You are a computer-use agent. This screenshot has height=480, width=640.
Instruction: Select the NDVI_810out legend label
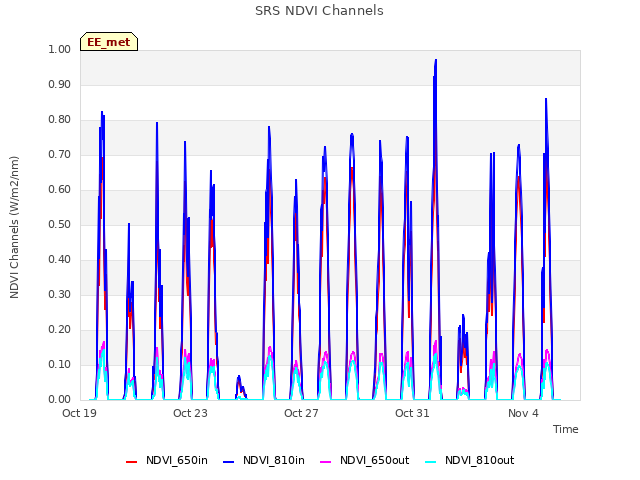(480, 460)
